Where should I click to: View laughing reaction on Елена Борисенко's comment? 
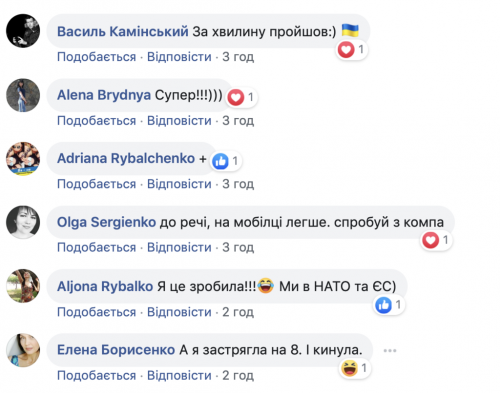coord(355,368)
